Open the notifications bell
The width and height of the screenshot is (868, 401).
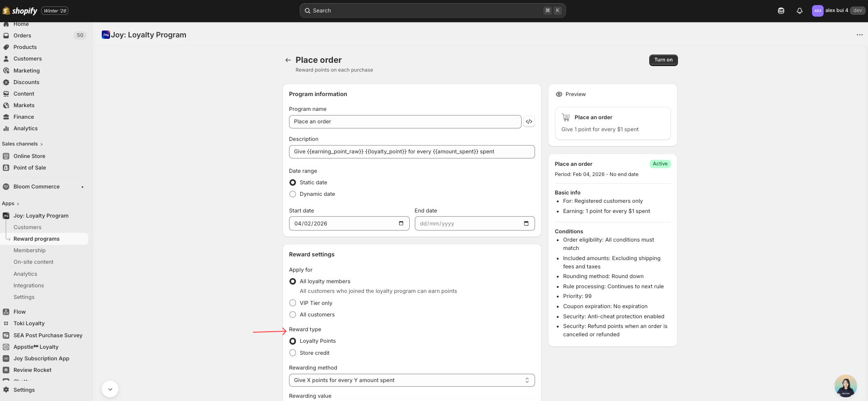(x=799, y=11)
